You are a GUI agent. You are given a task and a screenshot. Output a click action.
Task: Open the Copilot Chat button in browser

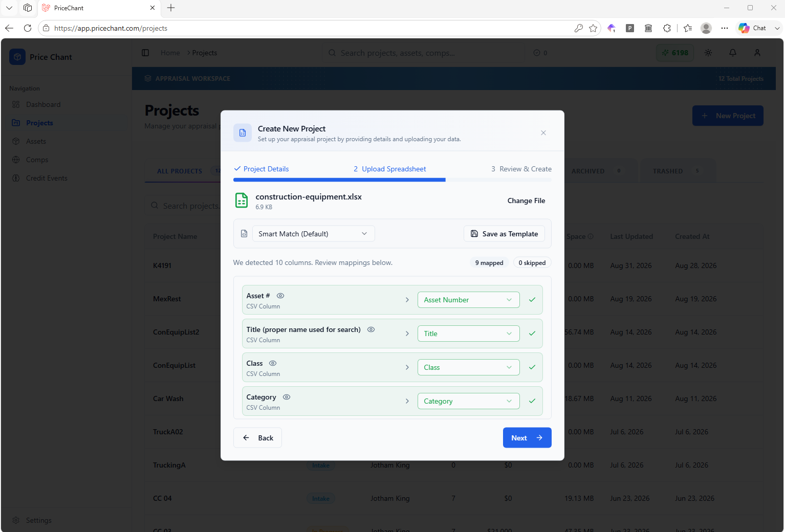coord(752,28)
